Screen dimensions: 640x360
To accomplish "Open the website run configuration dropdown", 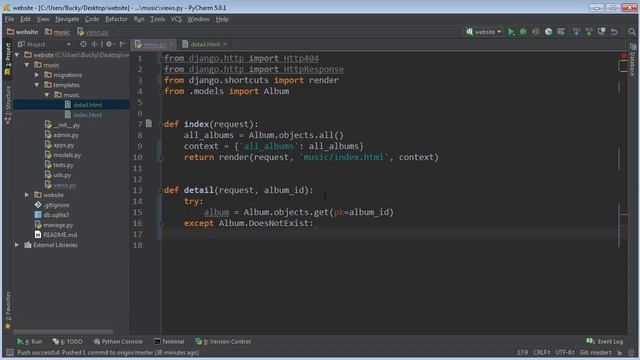I will click(x=484, y=32).
